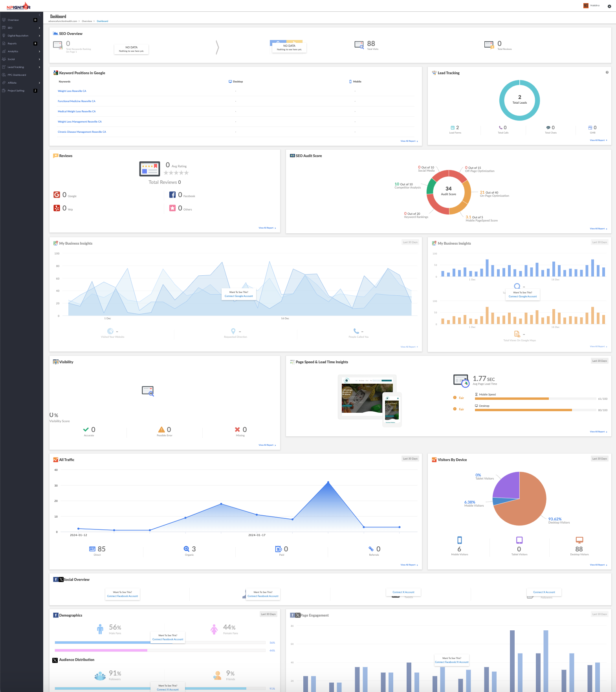Expand the SEO sidebar menu

(21, 28)
